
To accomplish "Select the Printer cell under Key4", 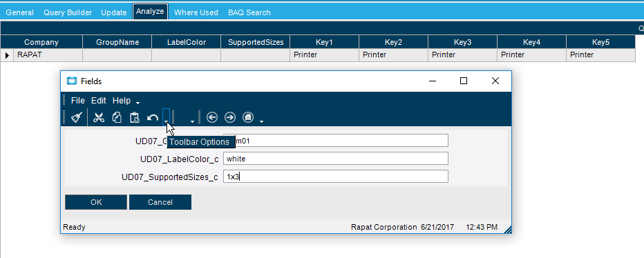I will 531,55.
